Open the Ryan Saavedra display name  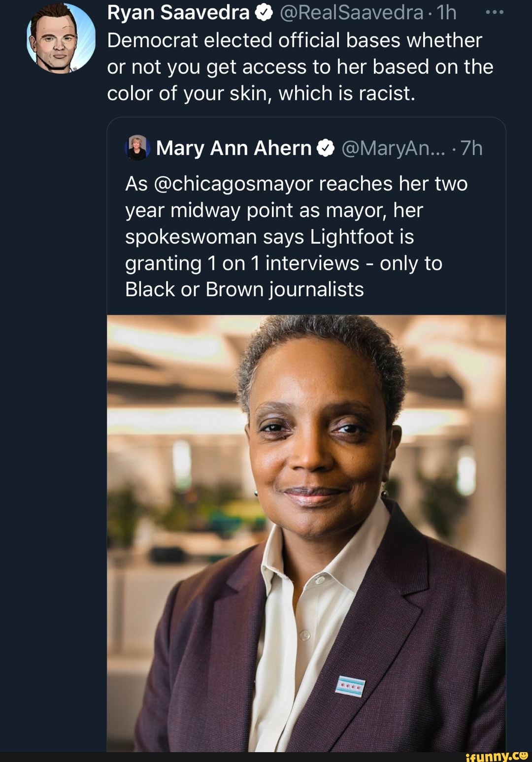178,13
